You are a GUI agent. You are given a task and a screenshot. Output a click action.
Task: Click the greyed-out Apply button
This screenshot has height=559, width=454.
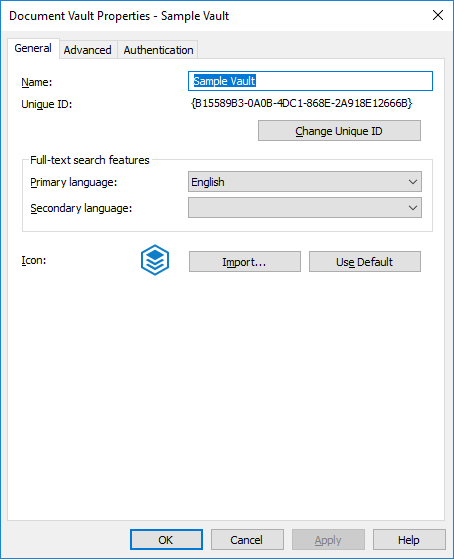coord(328,539)
